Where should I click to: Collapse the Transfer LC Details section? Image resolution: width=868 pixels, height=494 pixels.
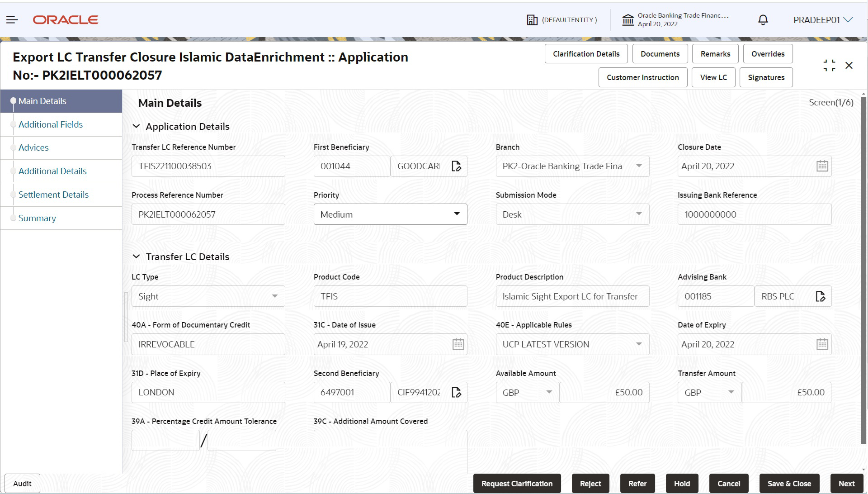coord(136,257)
